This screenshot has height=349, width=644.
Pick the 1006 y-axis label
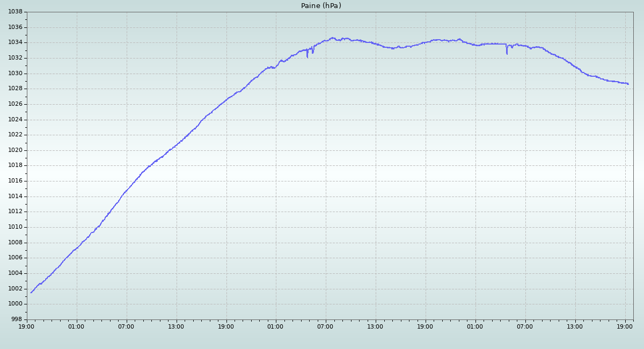[x=15, y=258]
